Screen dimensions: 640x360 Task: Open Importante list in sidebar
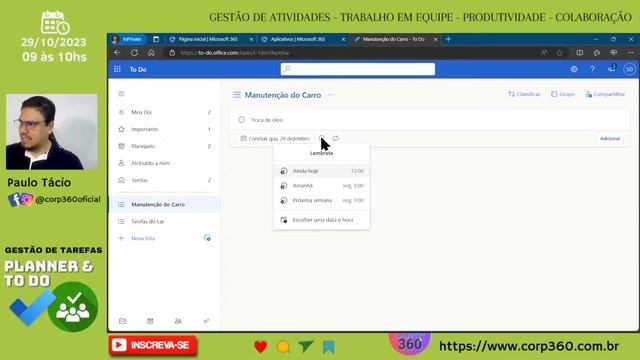(164, 129)
